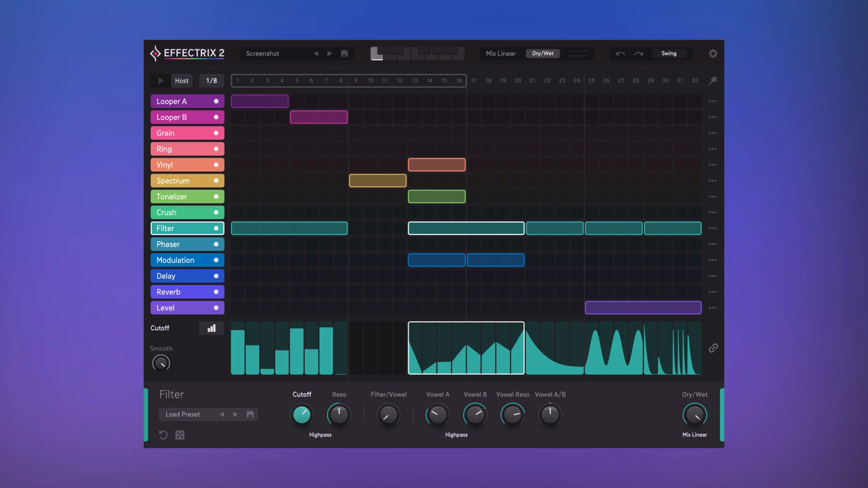The image size is (868, 488).
Task: Click the randomize/dice icon in Filter panel
Action: pyautogui.click(x=180, y=434)
